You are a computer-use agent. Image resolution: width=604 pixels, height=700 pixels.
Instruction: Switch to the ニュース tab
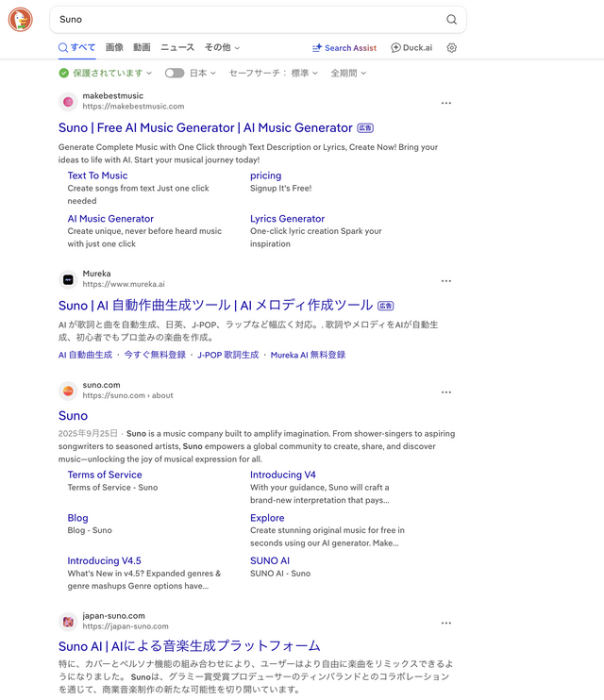[x=177, y=47]
